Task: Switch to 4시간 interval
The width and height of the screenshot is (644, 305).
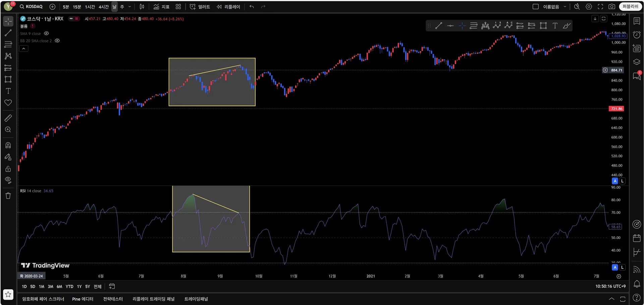Action: point(104,7)
